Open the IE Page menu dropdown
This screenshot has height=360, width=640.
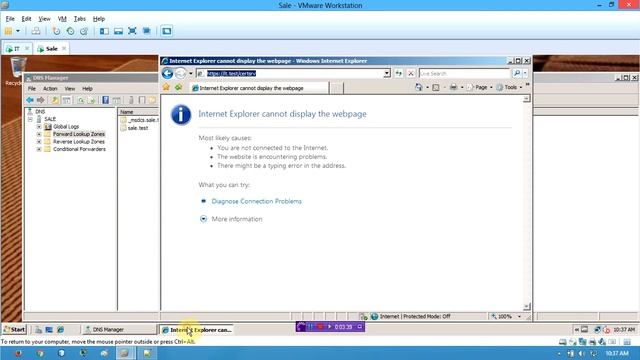(x=480, y=87)
